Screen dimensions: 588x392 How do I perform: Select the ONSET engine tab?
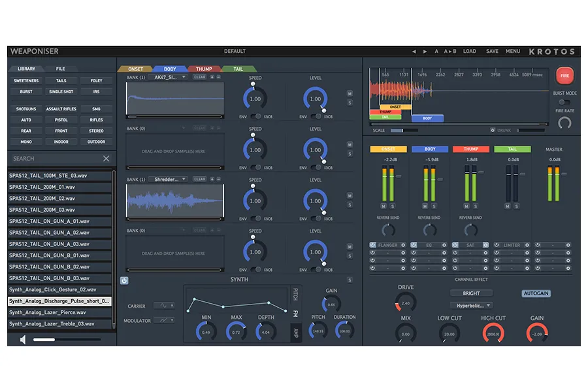[135, 69]
